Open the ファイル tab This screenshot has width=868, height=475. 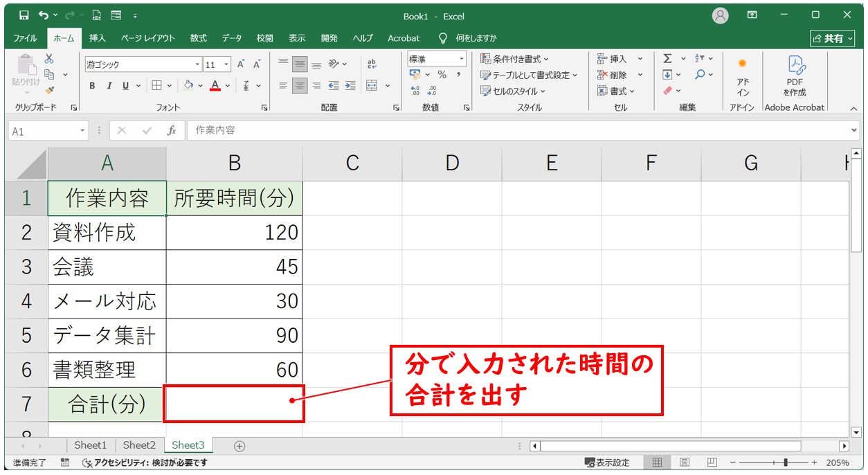26,38
